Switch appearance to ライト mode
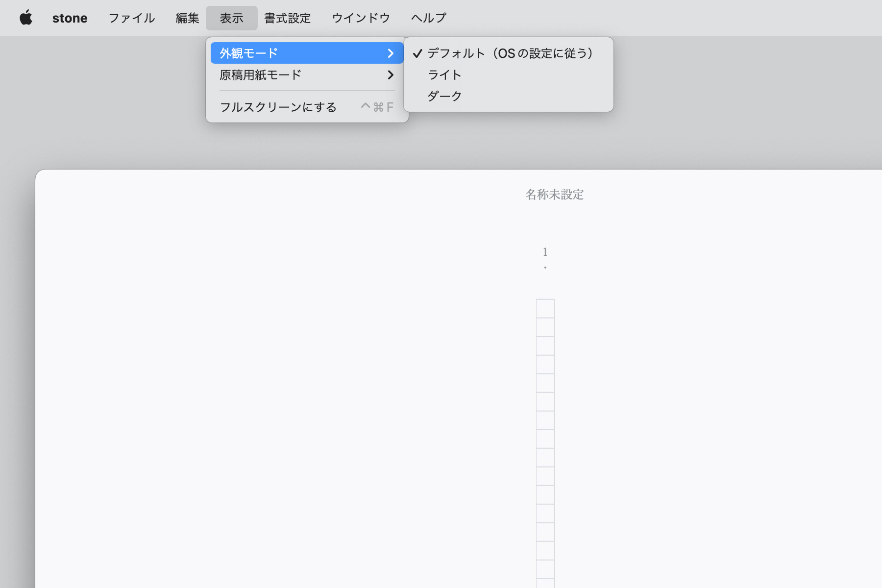This screenshot has height=588, width=882. point(444,74)
